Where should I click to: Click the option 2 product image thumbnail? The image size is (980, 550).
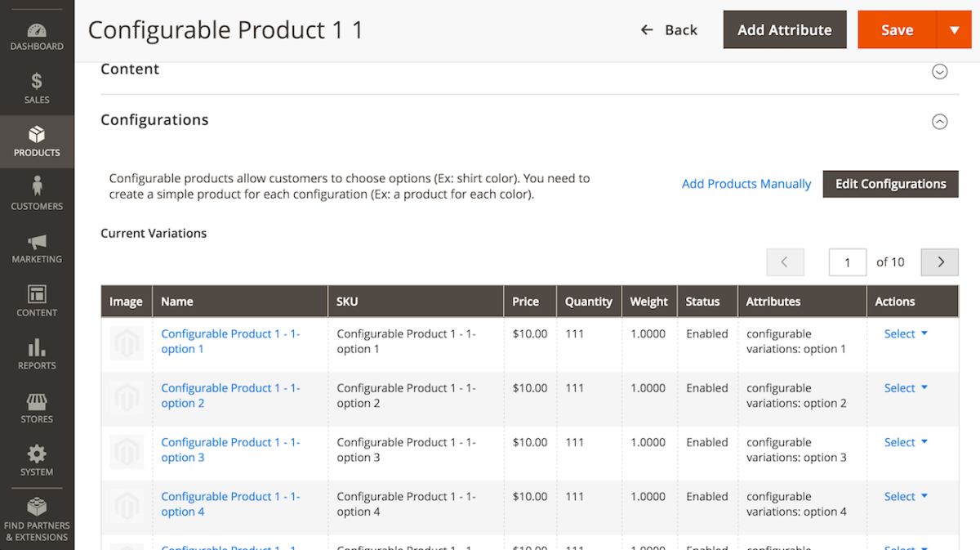pos(127,397)
